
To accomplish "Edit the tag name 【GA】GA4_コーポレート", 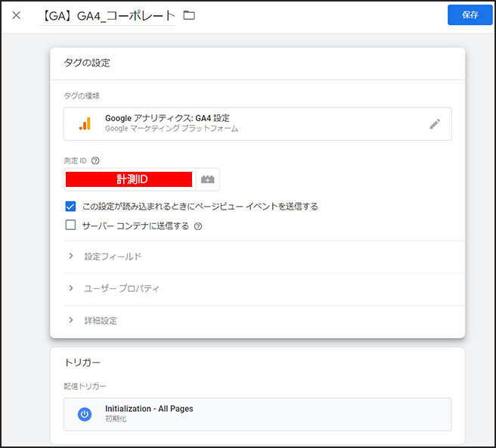I will click(107, 16).
